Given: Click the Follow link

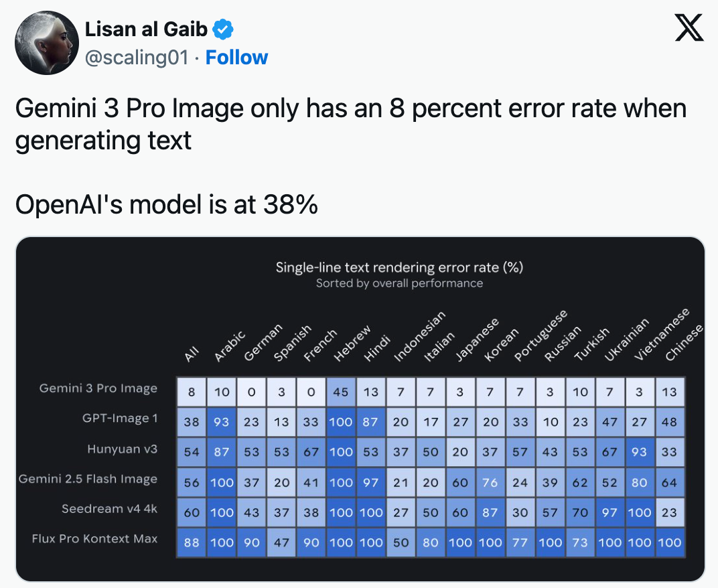Looking at the screenshot, I should (236, 58).
